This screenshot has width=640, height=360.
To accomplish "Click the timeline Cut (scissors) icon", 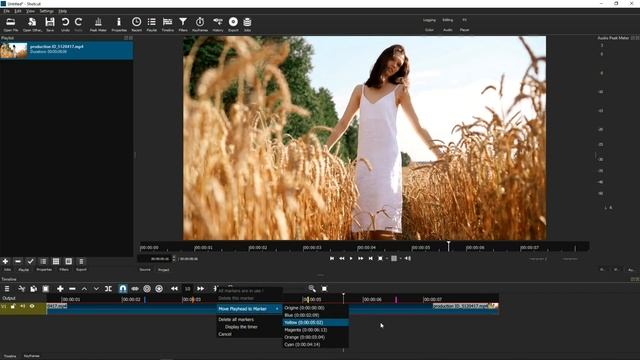I will [x=22, y=289].
